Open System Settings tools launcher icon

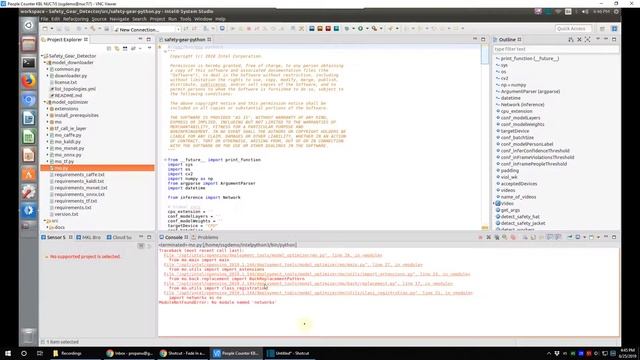[x=29, y=192]
